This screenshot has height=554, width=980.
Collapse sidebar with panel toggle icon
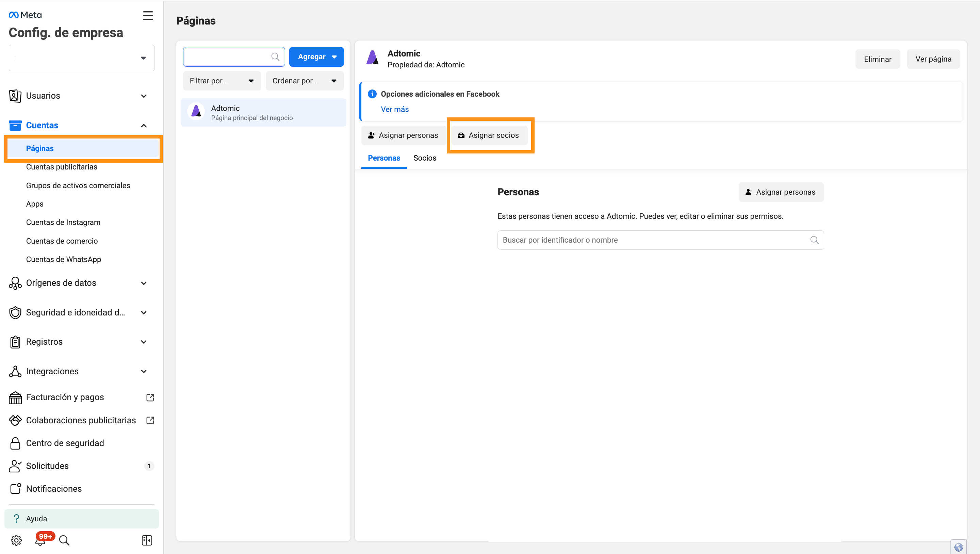pyautogui.click(x=147, y=540)
